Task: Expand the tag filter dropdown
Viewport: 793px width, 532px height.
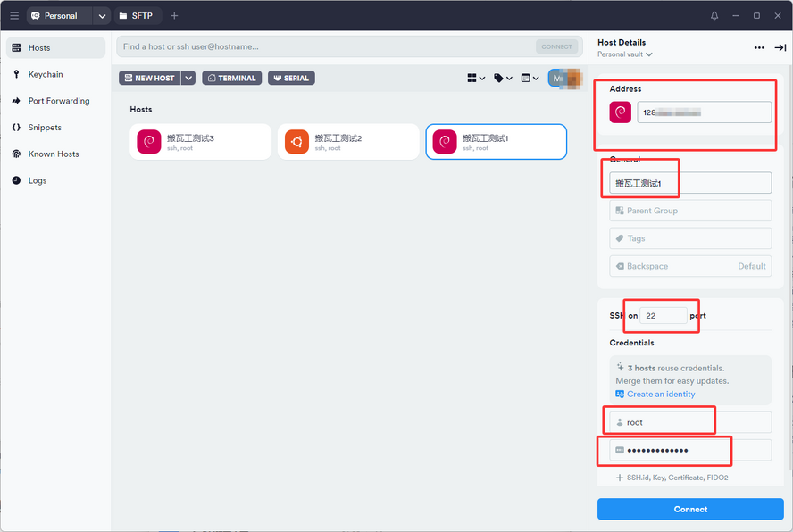Action: pos(503,79)
